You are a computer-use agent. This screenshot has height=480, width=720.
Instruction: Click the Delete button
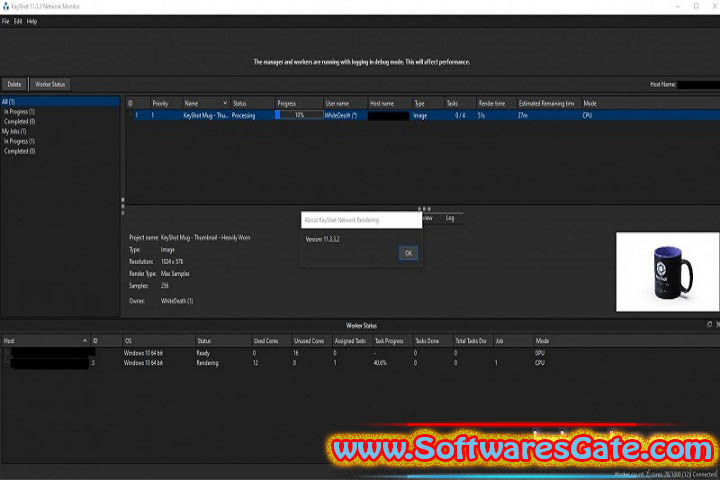14,85
